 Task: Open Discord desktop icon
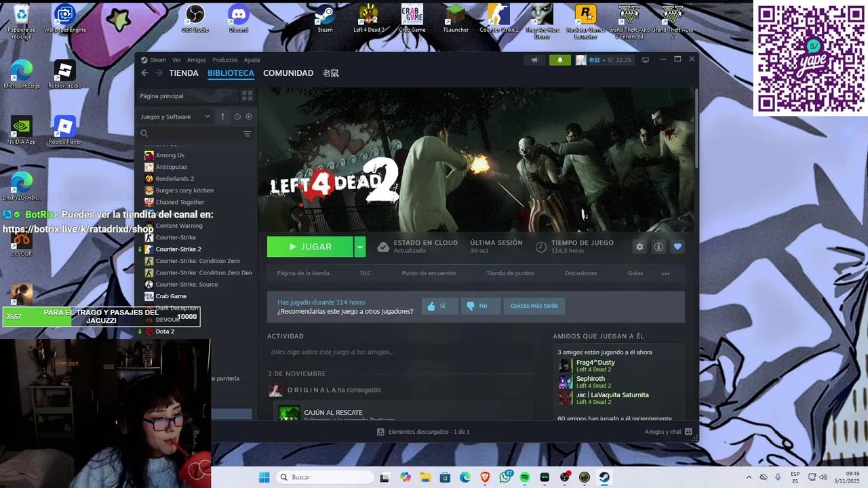point(239,19)
